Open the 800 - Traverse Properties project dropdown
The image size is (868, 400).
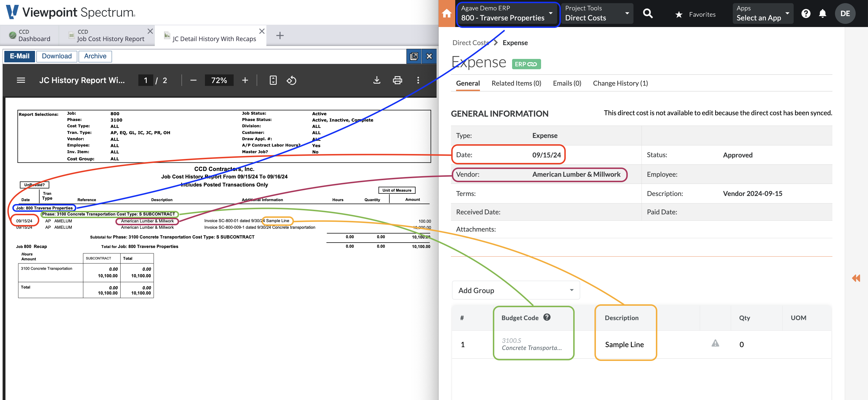click(508, 14)
